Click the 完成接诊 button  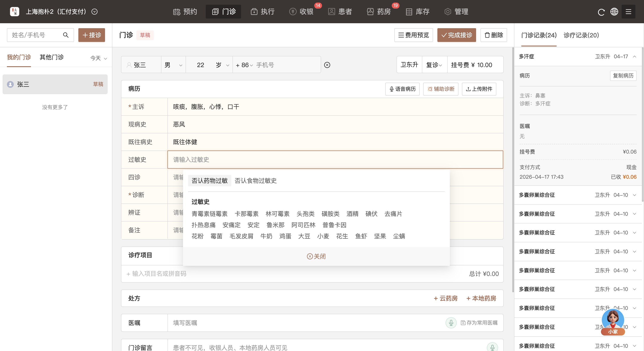tap(457, 35)
